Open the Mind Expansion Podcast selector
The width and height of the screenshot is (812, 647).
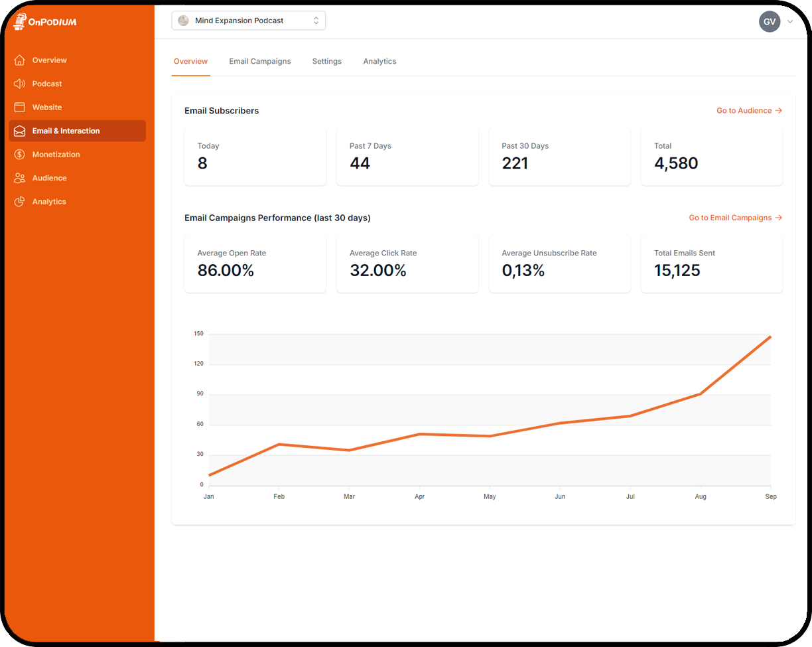click(x=248, y=21)
